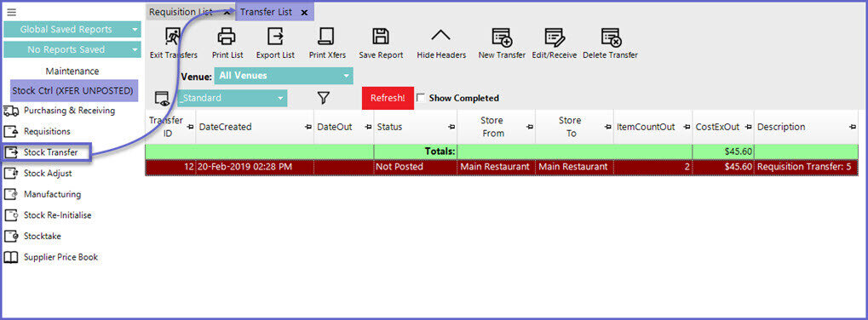Image resolution: width=868 pixels, height=320 pixels.
Task: Close the Requisition List tab
Action: pos(227,12)
